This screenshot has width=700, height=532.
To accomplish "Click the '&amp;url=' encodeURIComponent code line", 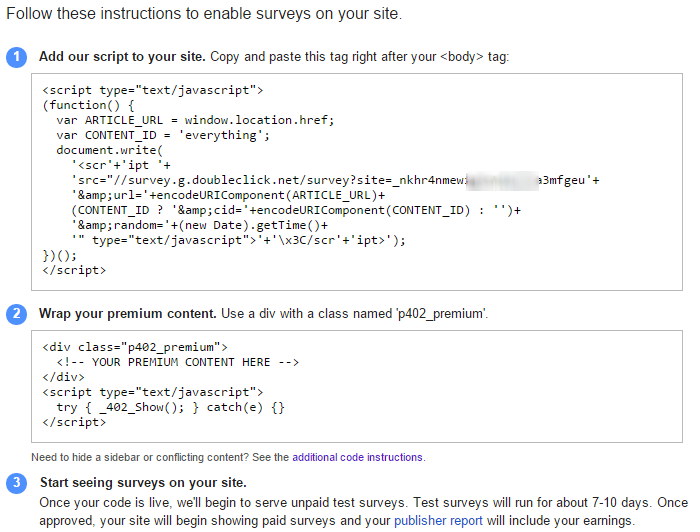I will [228, 195].
